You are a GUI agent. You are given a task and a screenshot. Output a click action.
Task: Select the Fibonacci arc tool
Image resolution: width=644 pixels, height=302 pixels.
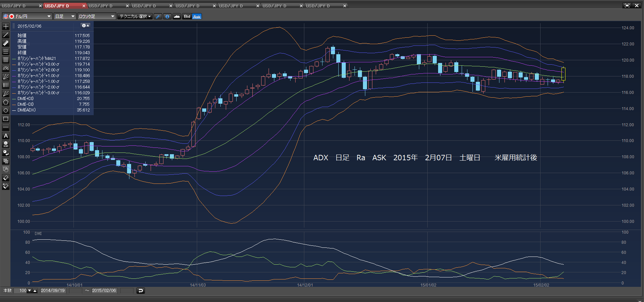6,68
